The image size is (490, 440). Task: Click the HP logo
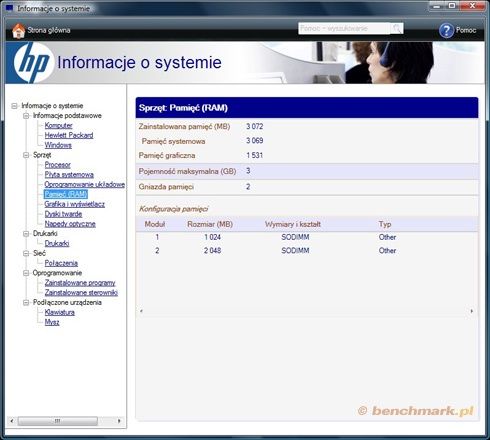pos(33,62)
